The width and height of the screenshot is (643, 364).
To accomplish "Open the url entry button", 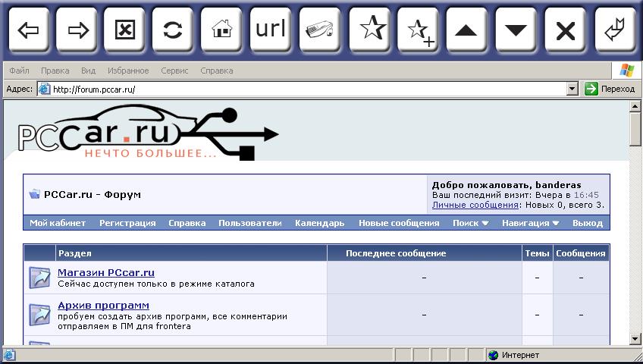I will click(x=271, y=30).
